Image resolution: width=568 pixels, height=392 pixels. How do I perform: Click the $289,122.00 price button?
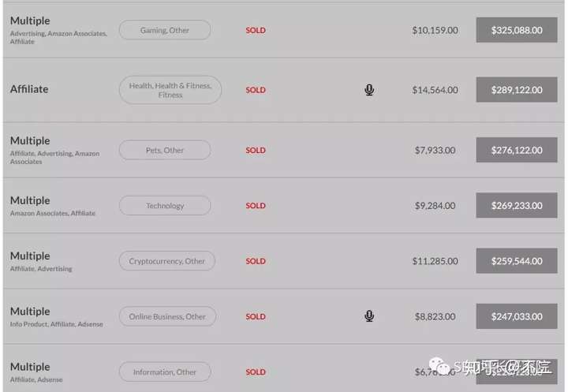[517, 90]
